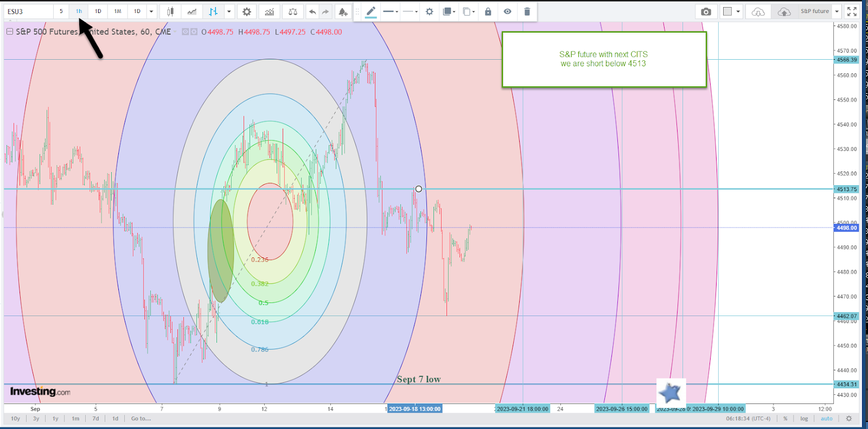
Task: Toggle log scale button
Action: [x=804, y=419]
